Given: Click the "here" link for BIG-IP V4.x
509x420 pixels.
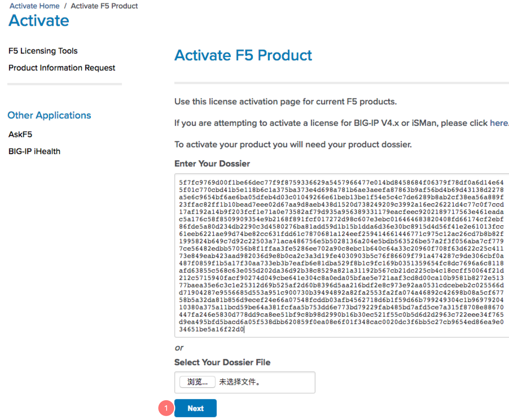Looking at the screenshot, I should point(498,123).
